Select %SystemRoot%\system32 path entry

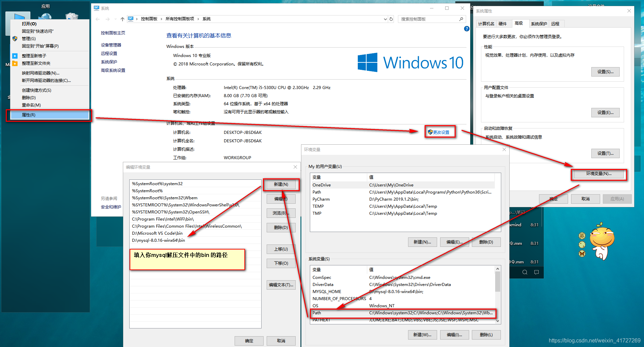coord(195,184)
